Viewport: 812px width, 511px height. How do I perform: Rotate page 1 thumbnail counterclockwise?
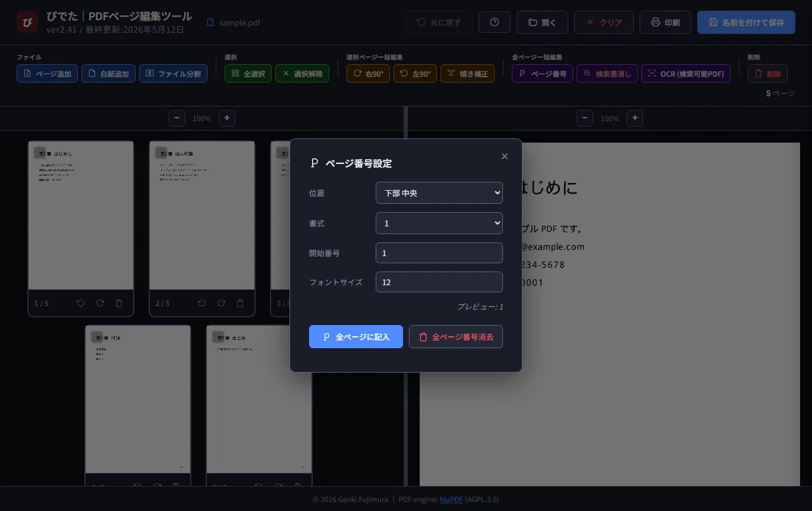(81, 303)
